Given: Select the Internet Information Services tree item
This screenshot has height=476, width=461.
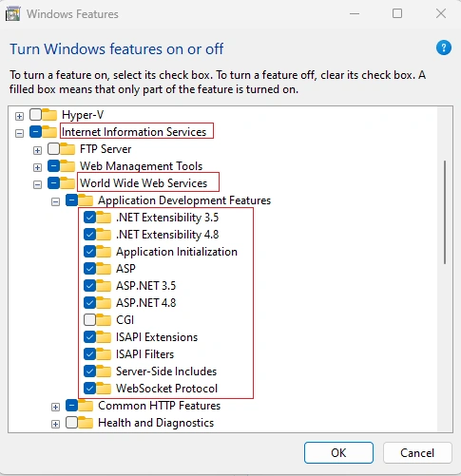Looking at the screenshot, I should [x=134, y=132].
